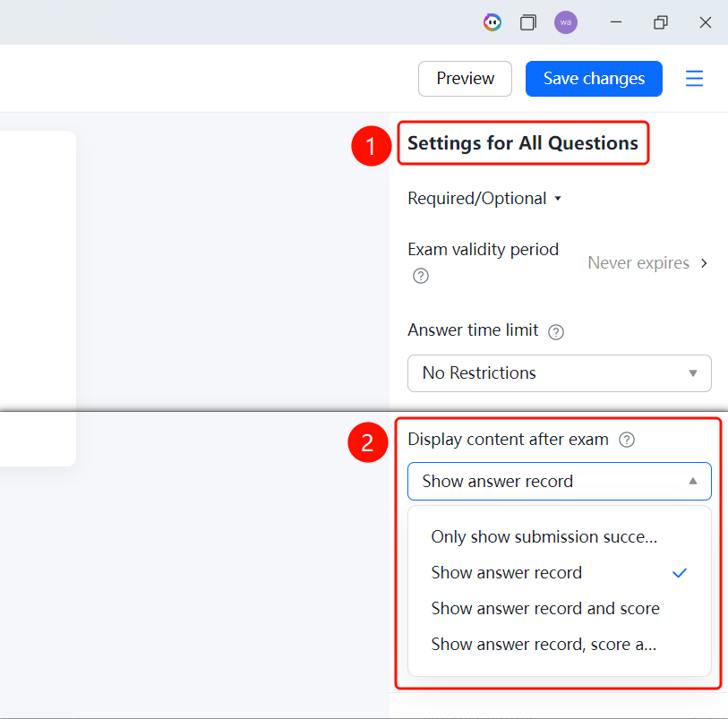Select 'Only show submission succe...' option

[x=560, y=537]
